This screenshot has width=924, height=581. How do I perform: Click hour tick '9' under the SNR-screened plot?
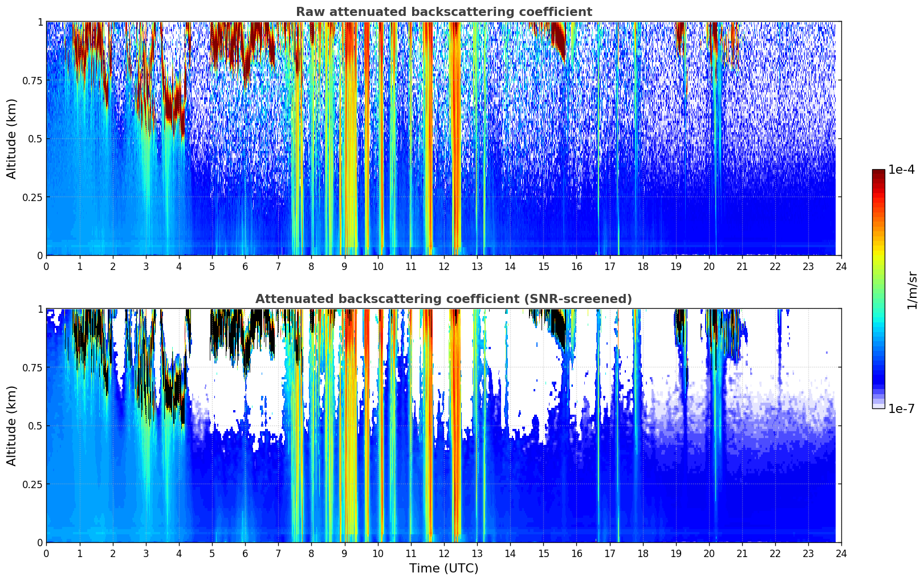pos(344,553)
